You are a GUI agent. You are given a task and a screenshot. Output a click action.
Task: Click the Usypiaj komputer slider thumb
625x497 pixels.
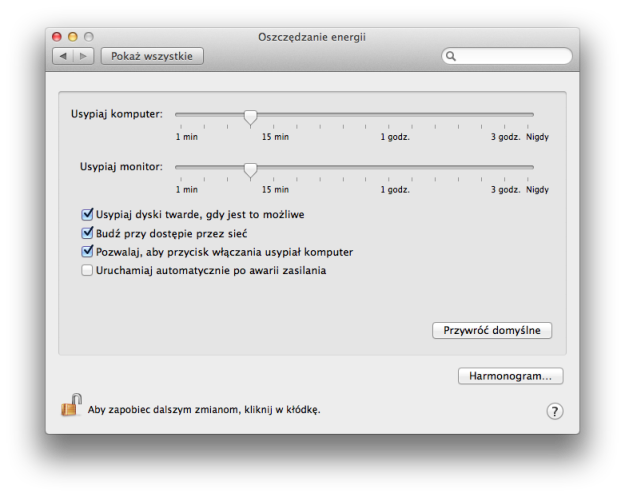click(x=250, y=118)
